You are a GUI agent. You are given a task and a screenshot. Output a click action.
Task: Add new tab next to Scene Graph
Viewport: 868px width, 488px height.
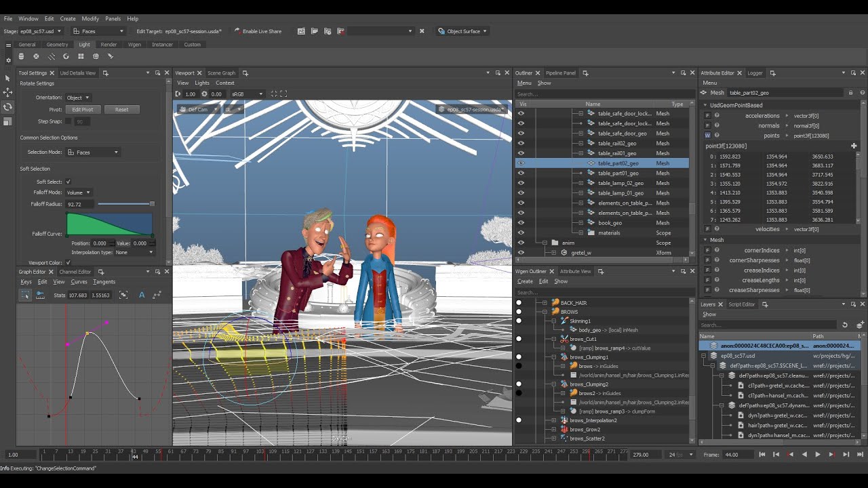coord(245,73)
